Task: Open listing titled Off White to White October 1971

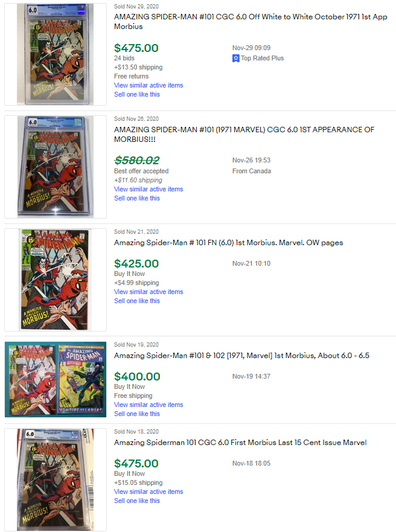Action: 251,21
